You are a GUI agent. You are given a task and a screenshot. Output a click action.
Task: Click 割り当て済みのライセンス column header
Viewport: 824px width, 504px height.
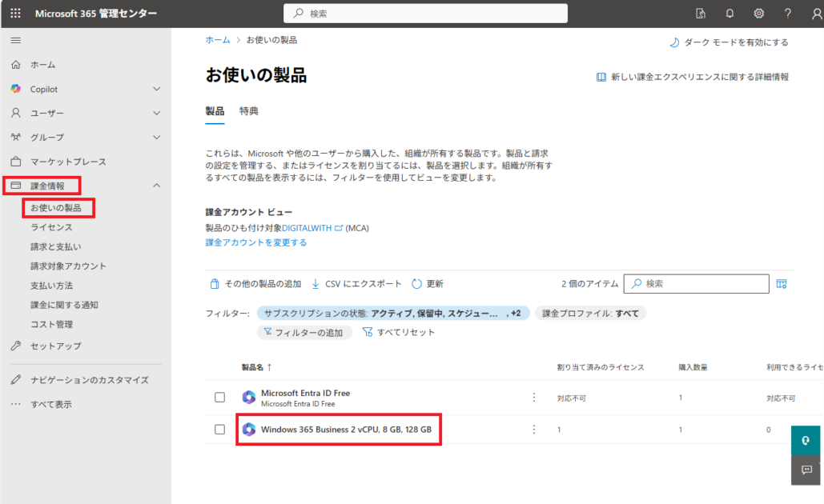coord(601,367)
